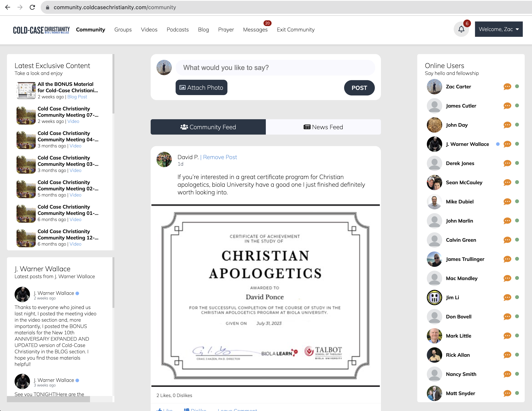532x411 pixels.
Task: Open Video link for Community Meeting 12
Action: pos(75,244)
